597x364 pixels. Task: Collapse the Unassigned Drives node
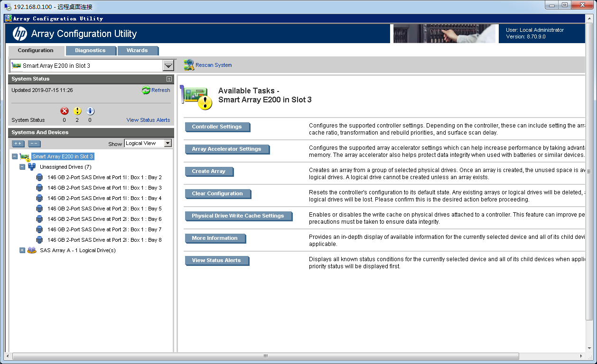pyautogui.click(x=22, y=167)
